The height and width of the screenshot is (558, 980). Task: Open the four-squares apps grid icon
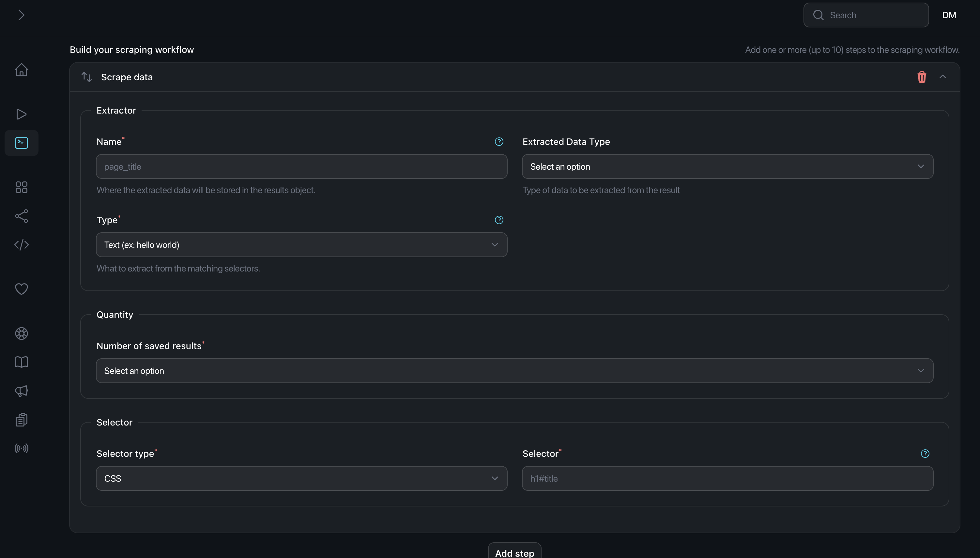pyautogui.click(x=22, y=187)
